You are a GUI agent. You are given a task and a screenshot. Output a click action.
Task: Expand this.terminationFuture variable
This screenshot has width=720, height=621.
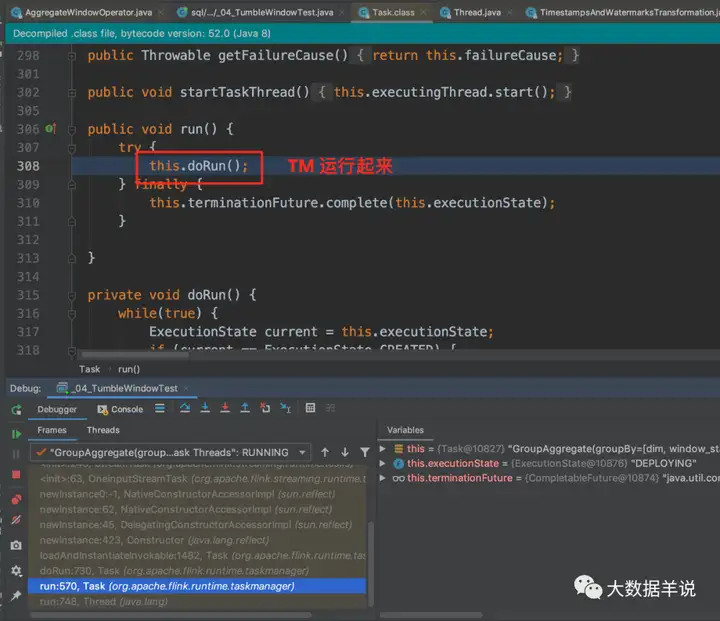[x=382, y=478]
